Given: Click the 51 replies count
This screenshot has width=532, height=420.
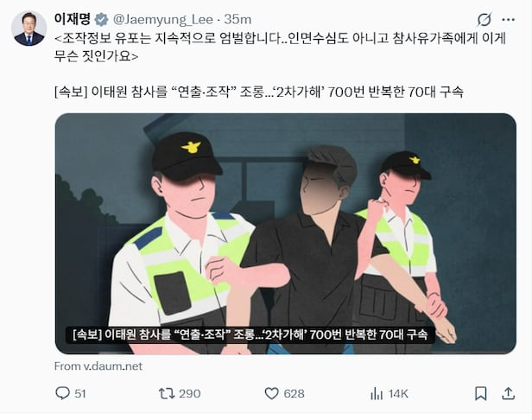Looking at the screenshot, I should click(80, 394).
